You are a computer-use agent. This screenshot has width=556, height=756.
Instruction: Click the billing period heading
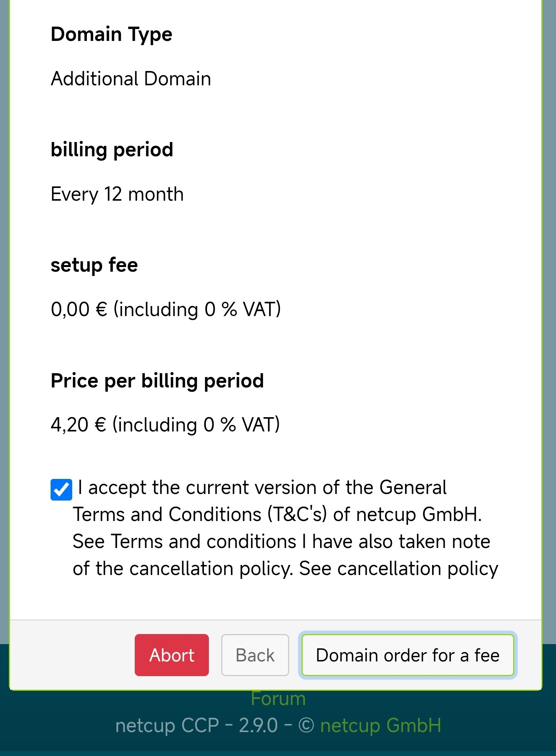point(112,150)
